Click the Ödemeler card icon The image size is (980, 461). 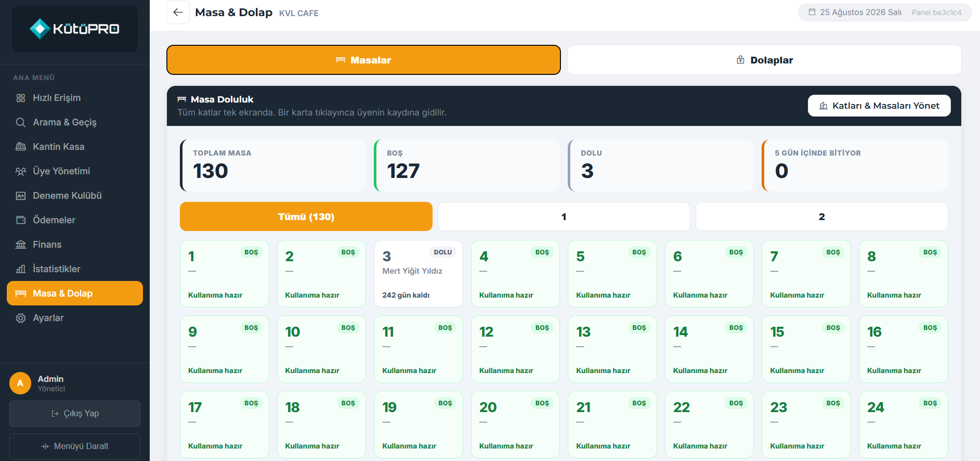click(x=21, y=220)
